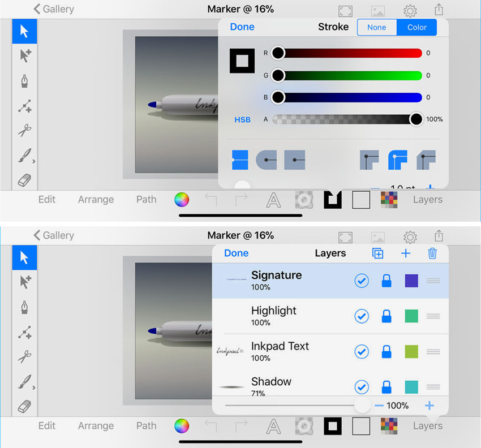Open the Edit menu on the Layers screen
The width and height of the screenshot is (481, 448).
[x=46, y=426]
